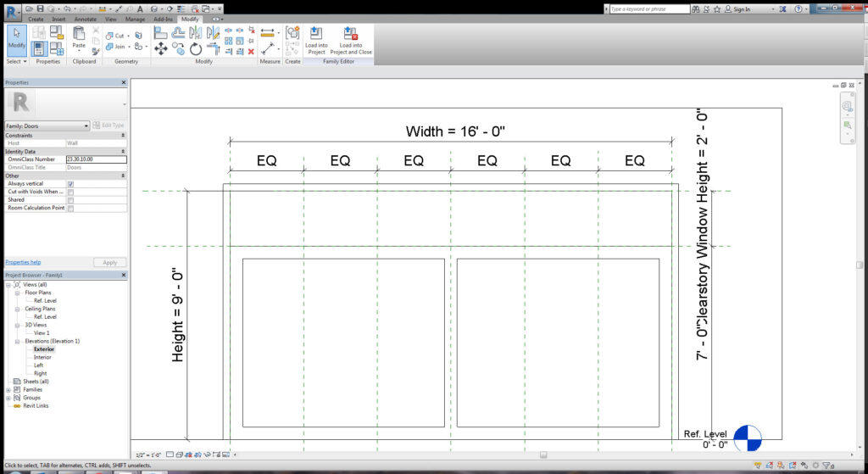Screen dimensions: 868x474
Task: Toggle the Always vertical checkbox
Action: [71, 184]
